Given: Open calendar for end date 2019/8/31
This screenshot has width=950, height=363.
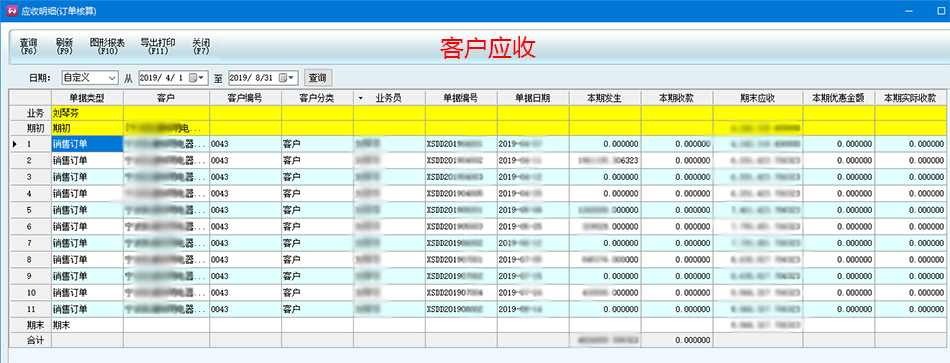Looking at the screenshot, I should (288, 78).
